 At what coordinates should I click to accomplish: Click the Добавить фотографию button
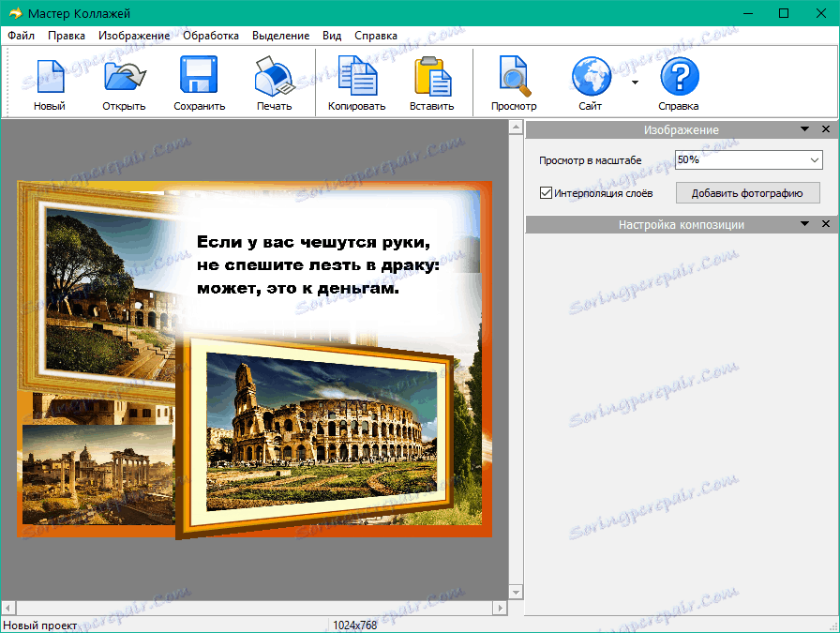point(747,193)
